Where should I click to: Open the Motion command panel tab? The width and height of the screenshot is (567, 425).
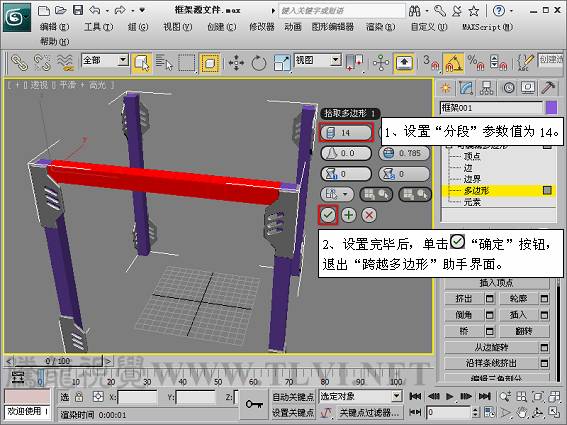[x=508, y=88]
